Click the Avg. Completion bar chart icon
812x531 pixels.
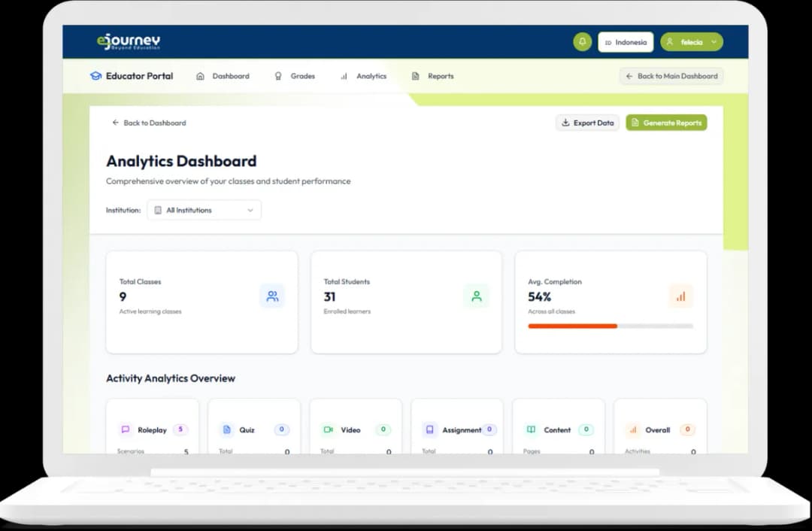click(x=680, y=296)
